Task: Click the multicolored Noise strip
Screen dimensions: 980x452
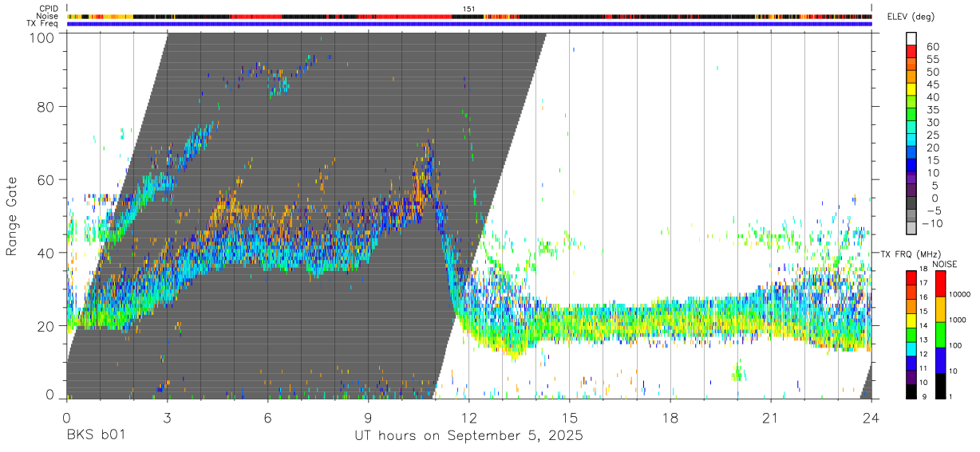Action: coord(469,16)
